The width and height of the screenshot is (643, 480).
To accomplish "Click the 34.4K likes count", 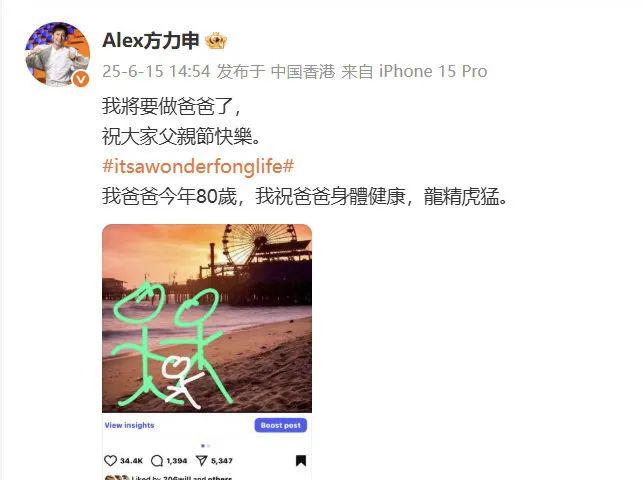I will tap(131, 461).
